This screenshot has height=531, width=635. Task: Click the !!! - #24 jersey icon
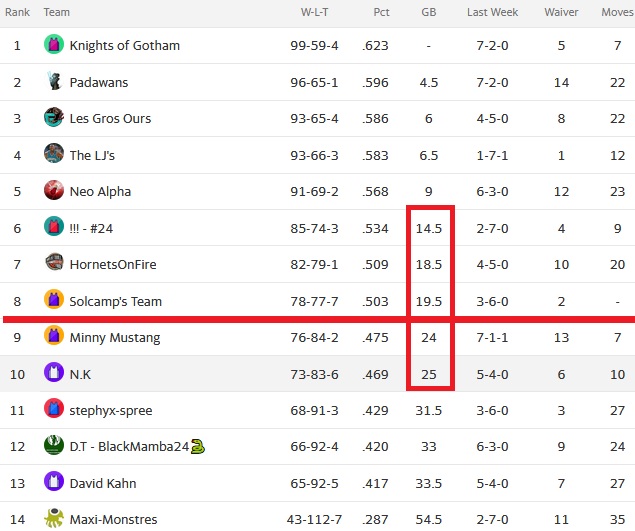coord(54,226)
